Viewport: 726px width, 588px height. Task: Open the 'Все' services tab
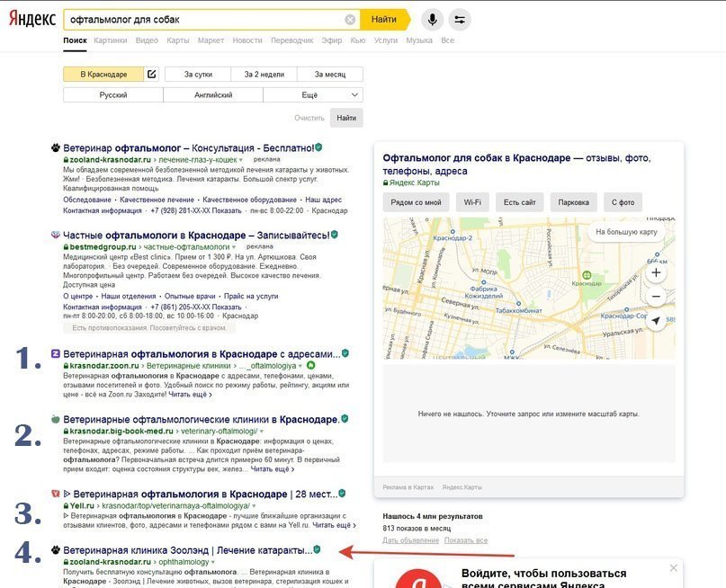coord(447,40)
